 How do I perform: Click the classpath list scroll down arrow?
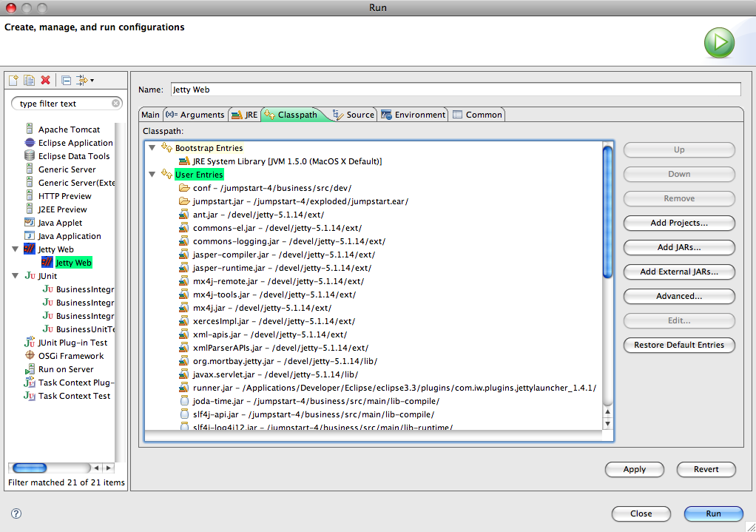[607, 423]
